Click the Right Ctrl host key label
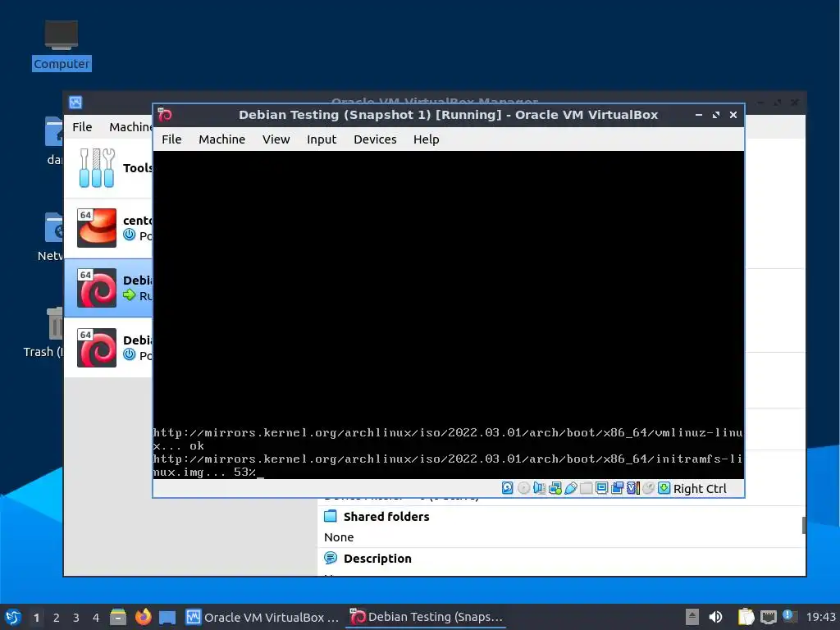840x630 pixels. (700, 489)
